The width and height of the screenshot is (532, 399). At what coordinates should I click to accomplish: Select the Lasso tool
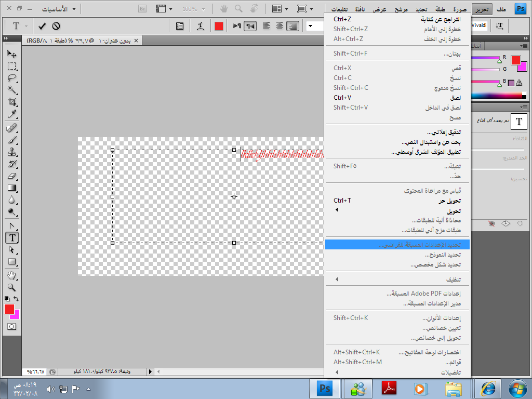tap(11, 78)
